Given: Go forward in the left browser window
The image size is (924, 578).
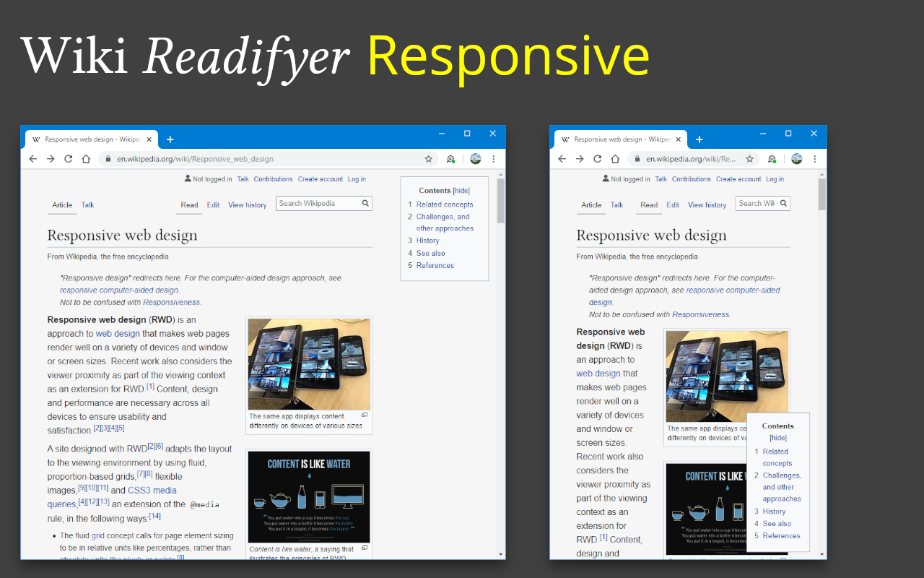Looking at the screenshot, I should 51,159.
